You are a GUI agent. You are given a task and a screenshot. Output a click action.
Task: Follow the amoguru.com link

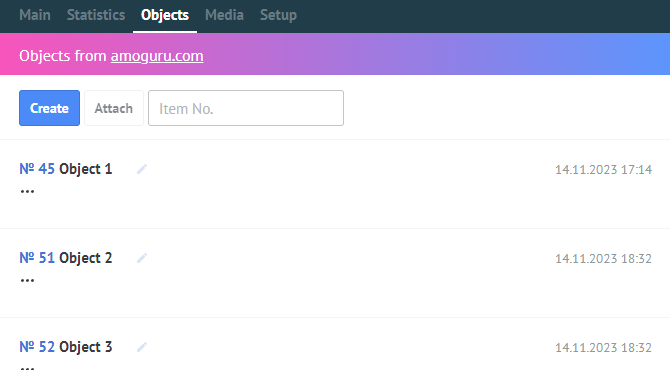(157, 56)
